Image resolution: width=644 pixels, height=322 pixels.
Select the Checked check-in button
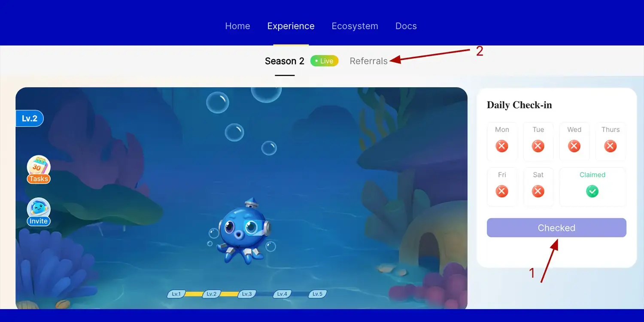(556, 228)
